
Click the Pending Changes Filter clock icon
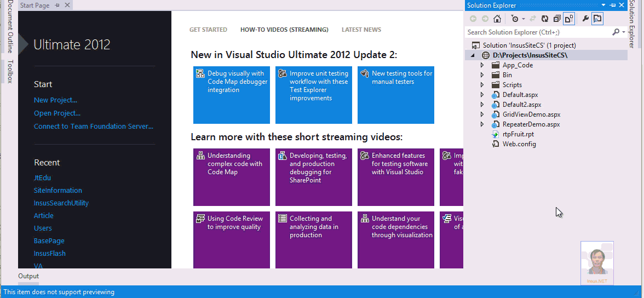tap(515, 19)
